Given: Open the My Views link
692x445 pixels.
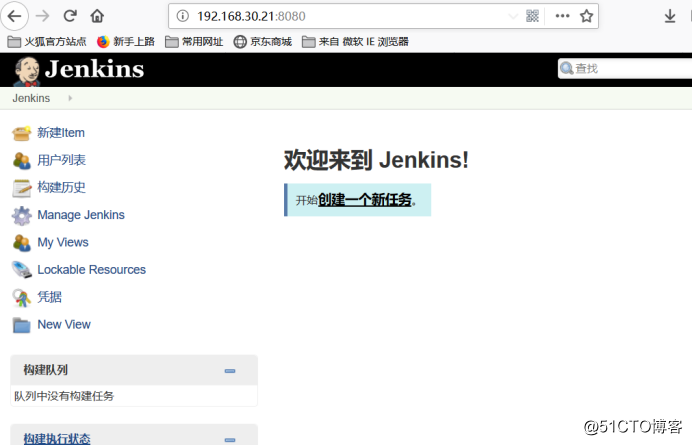Looking at the screenshot, I should 63,242.
